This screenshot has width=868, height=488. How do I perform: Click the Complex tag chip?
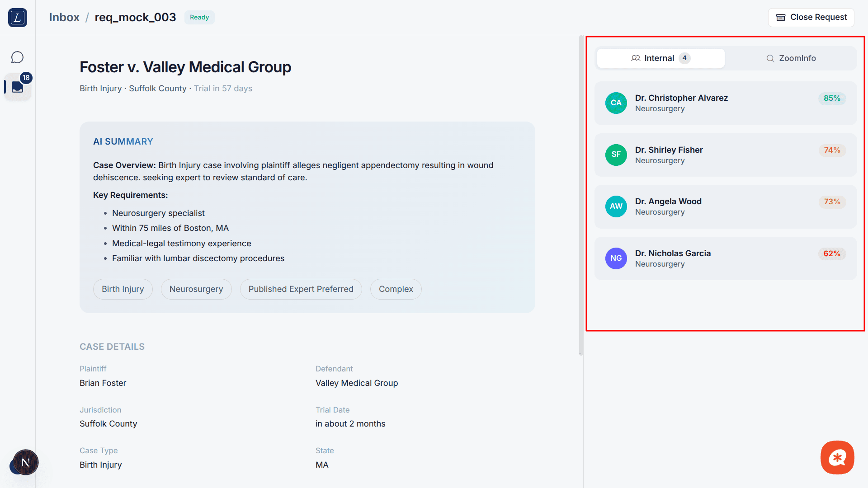click(x=396, y=289)
